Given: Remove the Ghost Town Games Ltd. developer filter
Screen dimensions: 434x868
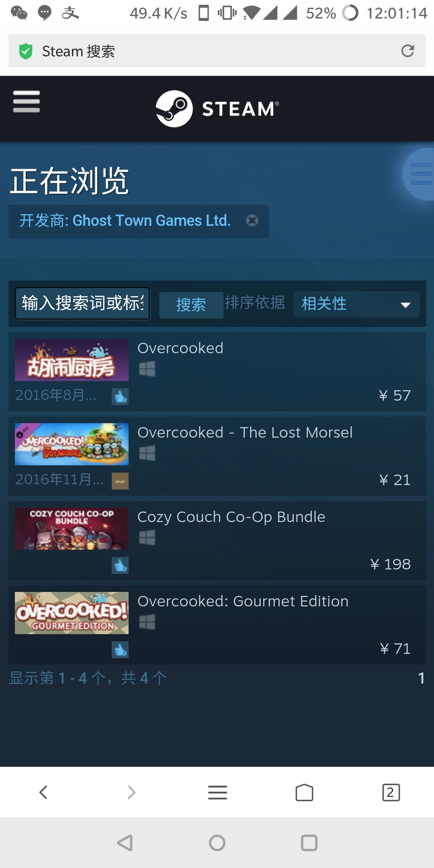Looking at the screenshot, I should 252,221.
